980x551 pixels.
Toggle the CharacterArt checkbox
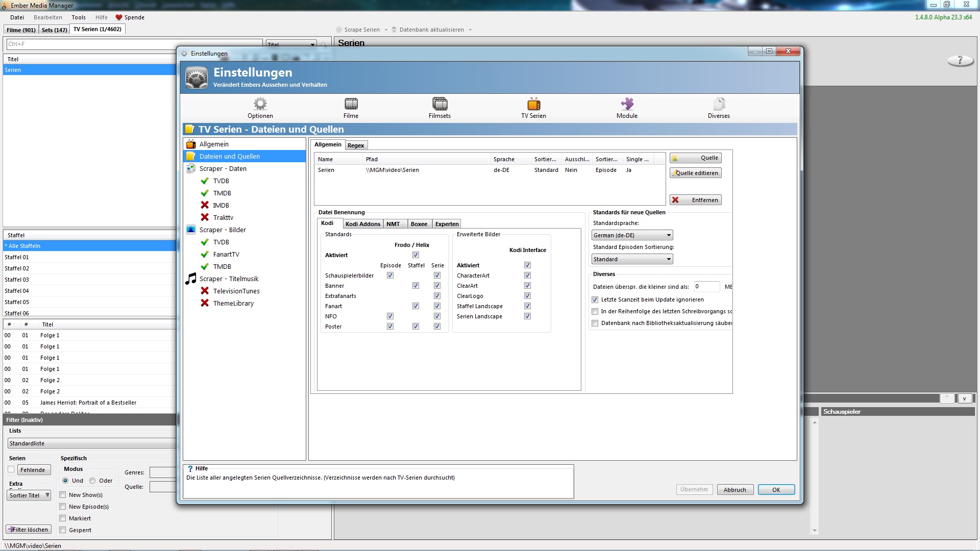527,275
